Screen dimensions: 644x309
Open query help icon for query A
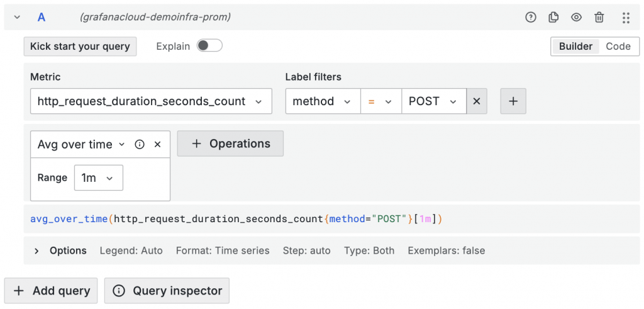coord(531,18)
